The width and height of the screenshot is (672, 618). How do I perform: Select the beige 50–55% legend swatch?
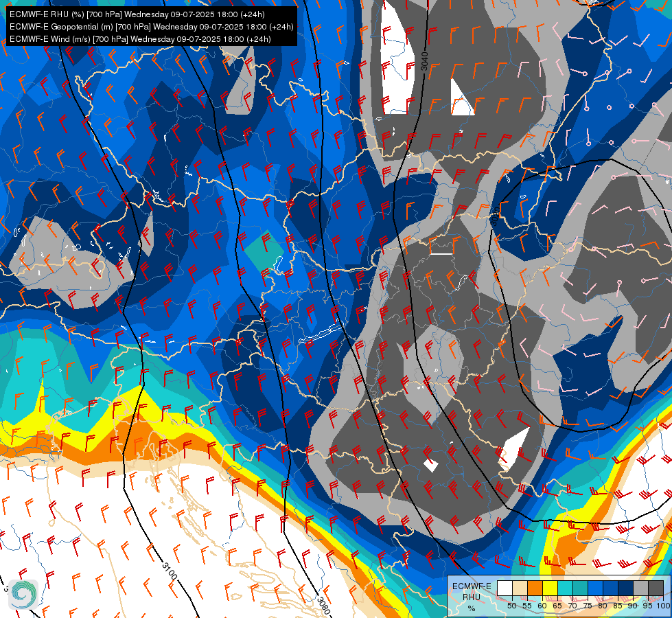(520, 588)
